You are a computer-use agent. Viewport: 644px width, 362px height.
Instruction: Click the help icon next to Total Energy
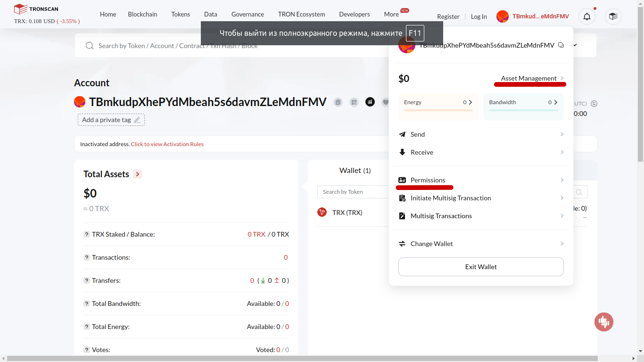pyautogui.click(x=87, y=327)
